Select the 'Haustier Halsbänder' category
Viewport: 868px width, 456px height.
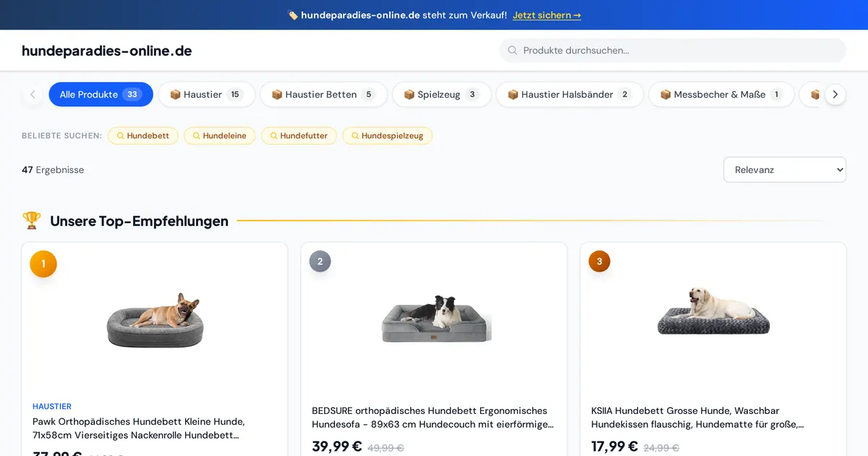570,94
